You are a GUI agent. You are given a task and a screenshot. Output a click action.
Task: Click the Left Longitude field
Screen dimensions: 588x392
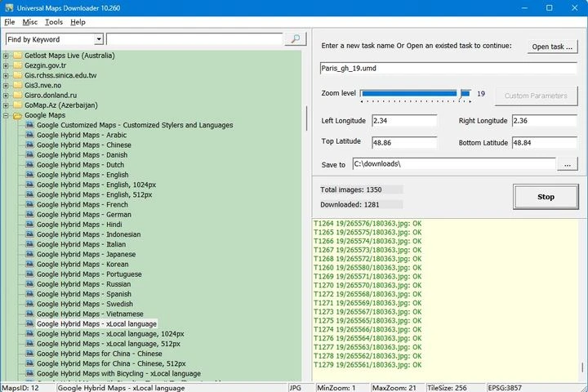(404, 121)
